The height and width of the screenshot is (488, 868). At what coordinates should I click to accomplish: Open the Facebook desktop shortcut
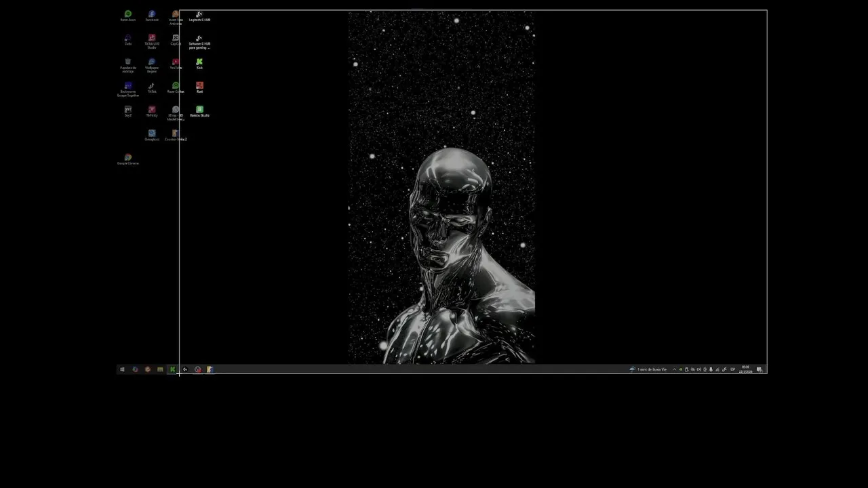151,16
